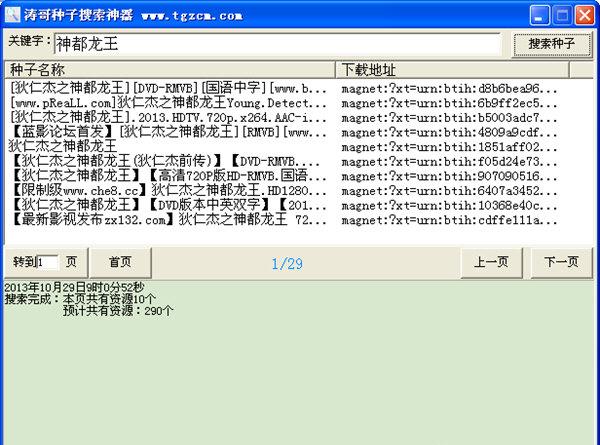The image size is (600, 445).
Task: Click the page number box beside 转到
Action: click(48, 262)
